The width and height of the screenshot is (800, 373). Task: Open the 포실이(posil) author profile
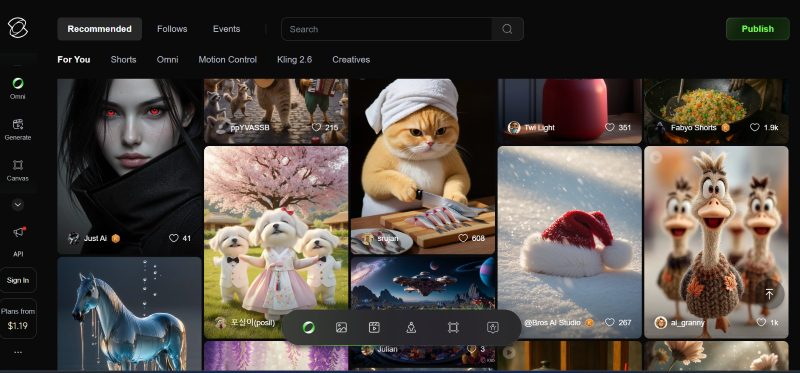[245, 322]
